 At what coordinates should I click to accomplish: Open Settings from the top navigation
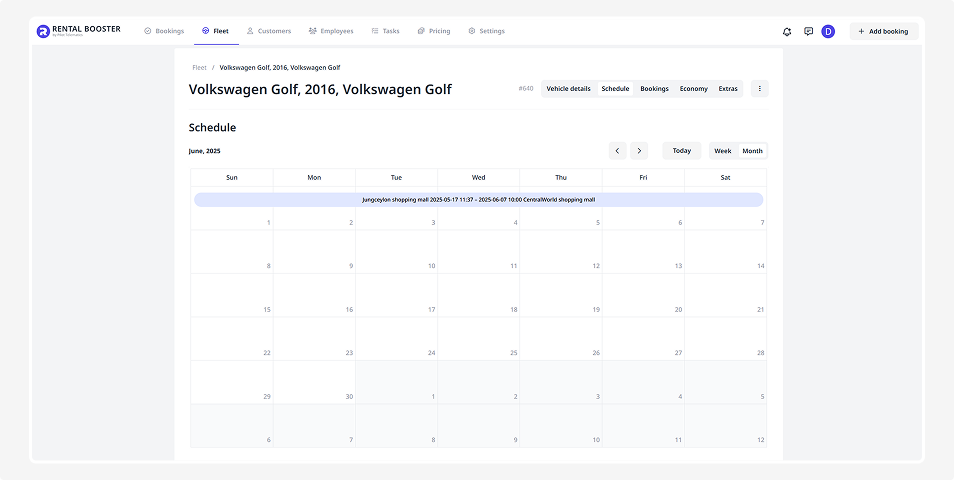[x=486, y=31]
